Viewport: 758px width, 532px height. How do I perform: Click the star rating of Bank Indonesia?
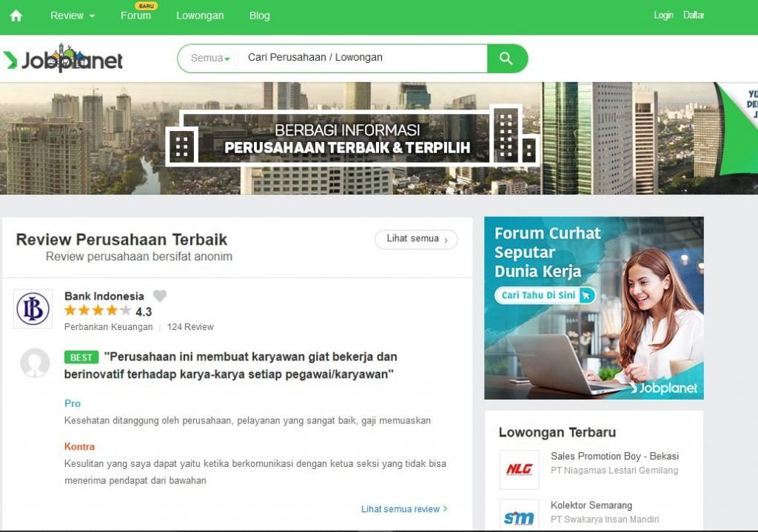tap(98, 311)
